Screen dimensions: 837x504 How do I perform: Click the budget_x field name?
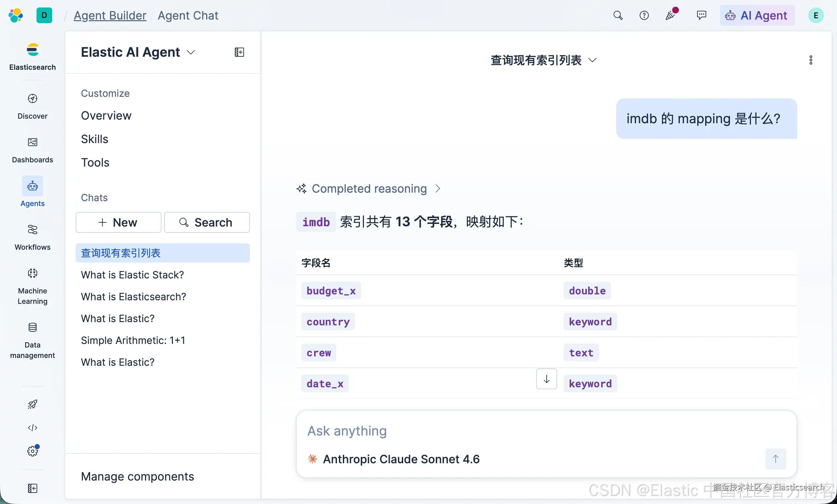(331, 290)
